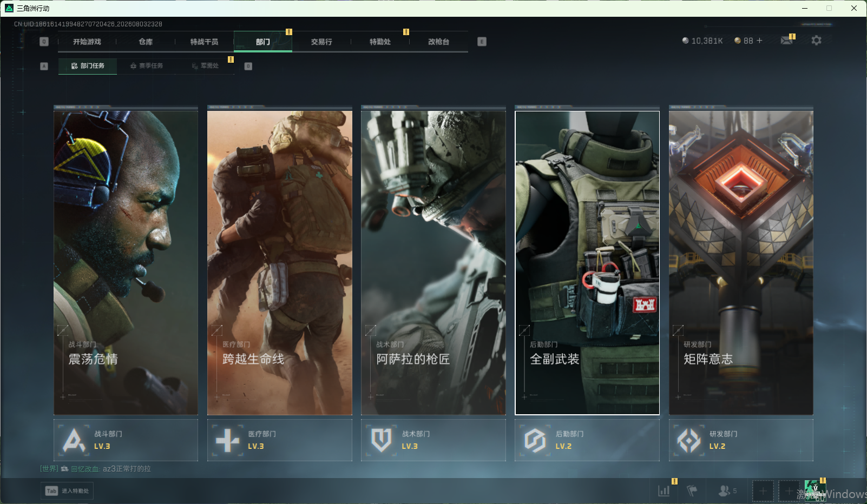Click the 医疗部门 cross emblem icon
Screen dimensions: 867x504
coord(227,440)
